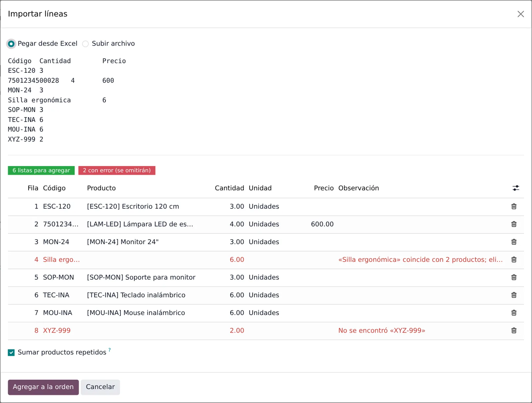Click the Silla ergonómica coincide error message

point(420,259)
